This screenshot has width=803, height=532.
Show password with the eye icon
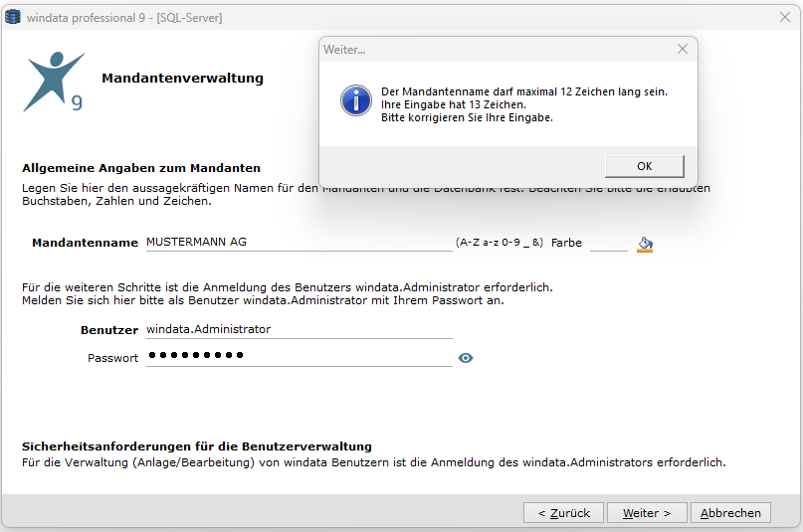click(465, 358)
